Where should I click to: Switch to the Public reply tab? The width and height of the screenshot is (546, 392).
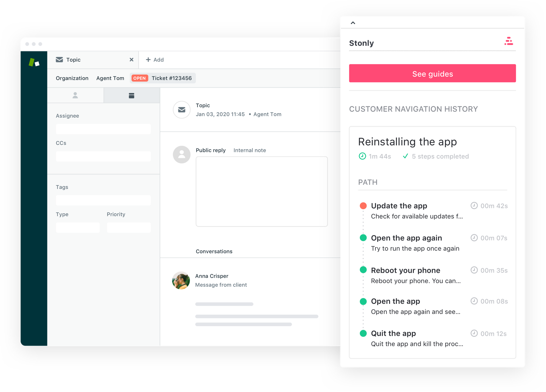tap(211, 150)
